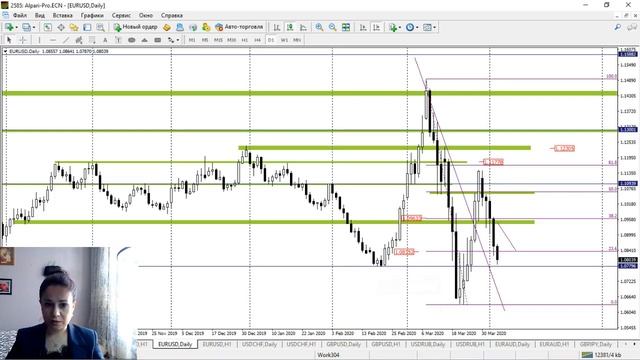This screenshot has height=360, width=640.
Task: Switch to EURUSD,H1 chart tab
Action: pyautogui.click(x=217, y=344)
